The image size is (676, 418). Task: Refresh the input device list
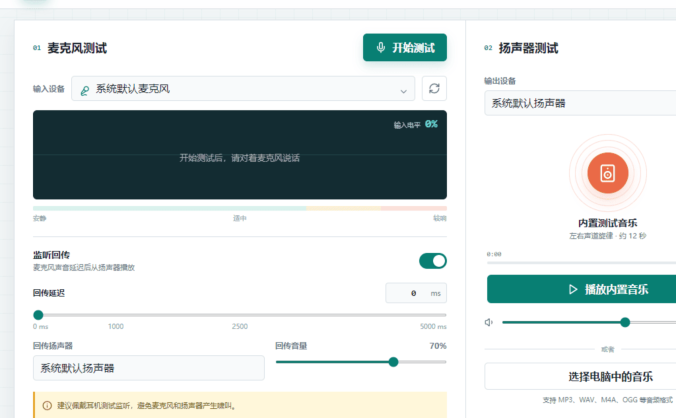(x=434, y=89)
